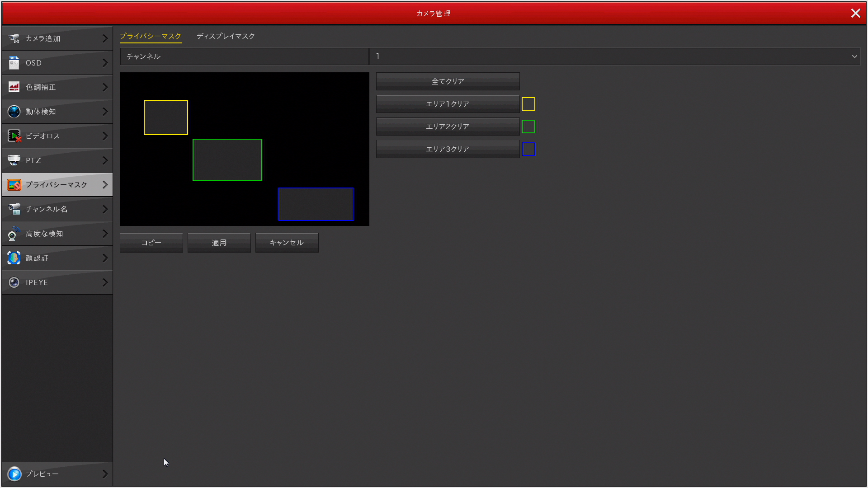This screenshot has height=488, width=868.
Task: Close the カメラ管理 window
Action: (x=855, y=13)
